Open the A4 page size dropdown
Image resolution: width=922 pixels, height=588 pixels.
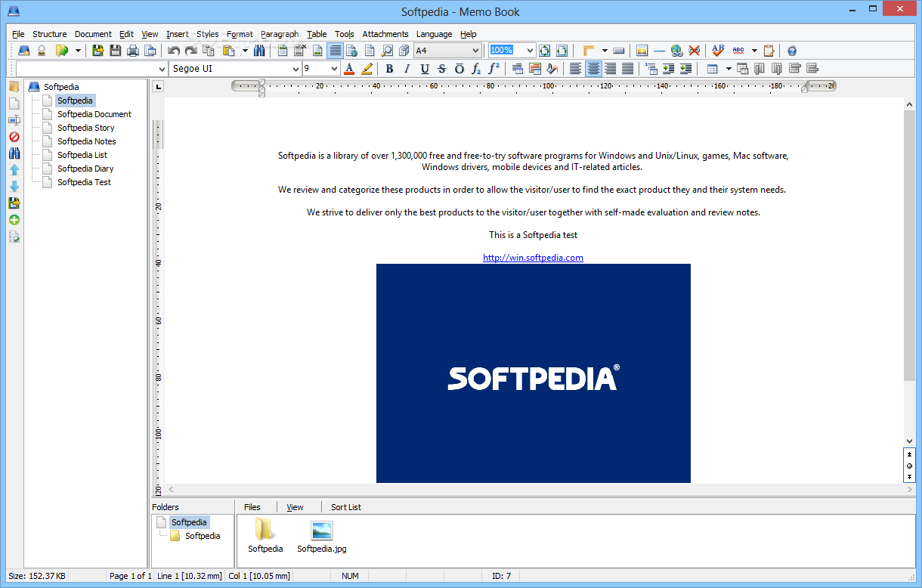(476, 51)
